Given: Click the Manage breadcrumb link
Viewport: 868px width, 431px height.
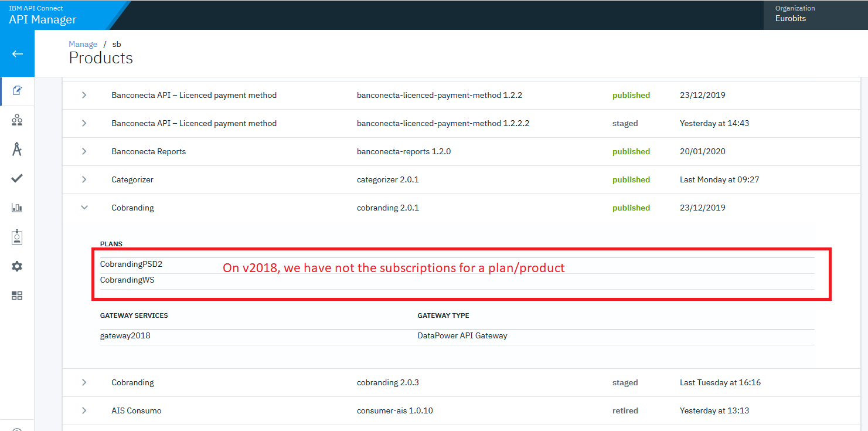Looking at the screenshot, I should click(x=83, y=44).
